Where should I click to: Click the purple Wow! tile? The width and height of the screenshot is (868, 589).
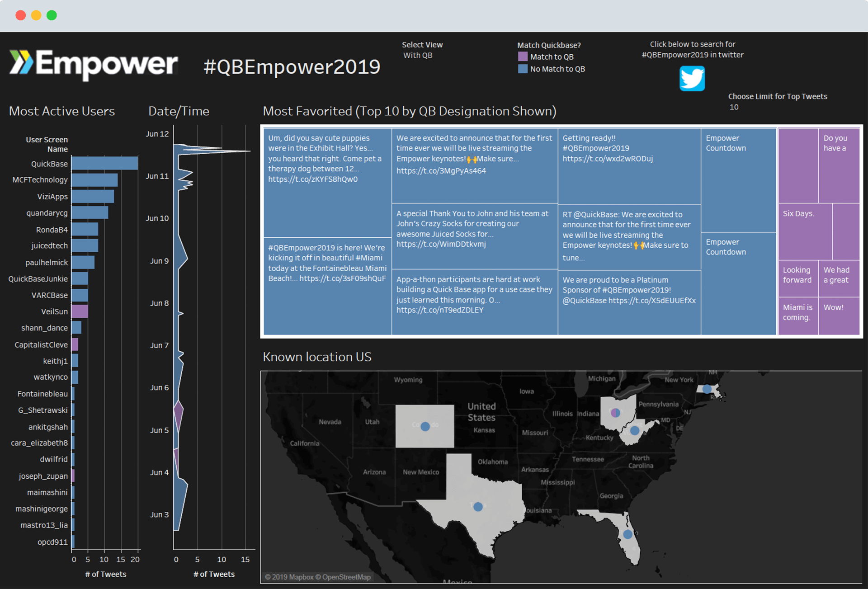tap(839, 316)
